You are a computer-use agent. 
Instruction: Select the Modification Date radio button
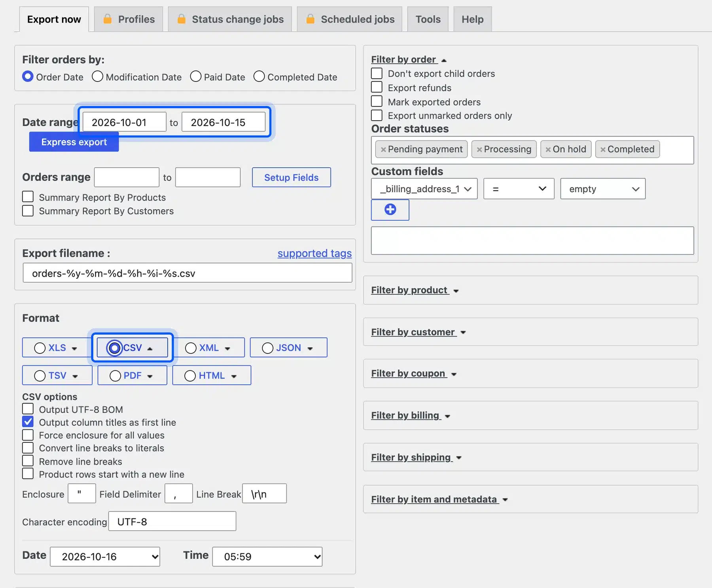point(97,76)
